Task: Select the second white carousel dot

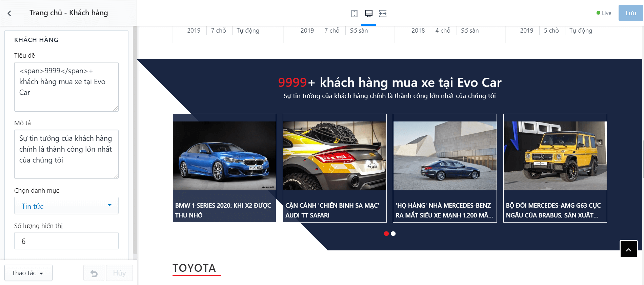Action: tap(393, 233)
